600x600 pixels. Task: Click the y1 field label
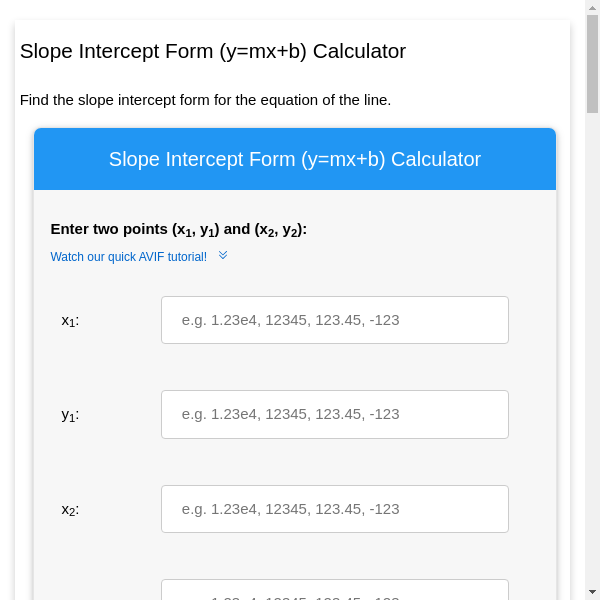tap(70, 415)
